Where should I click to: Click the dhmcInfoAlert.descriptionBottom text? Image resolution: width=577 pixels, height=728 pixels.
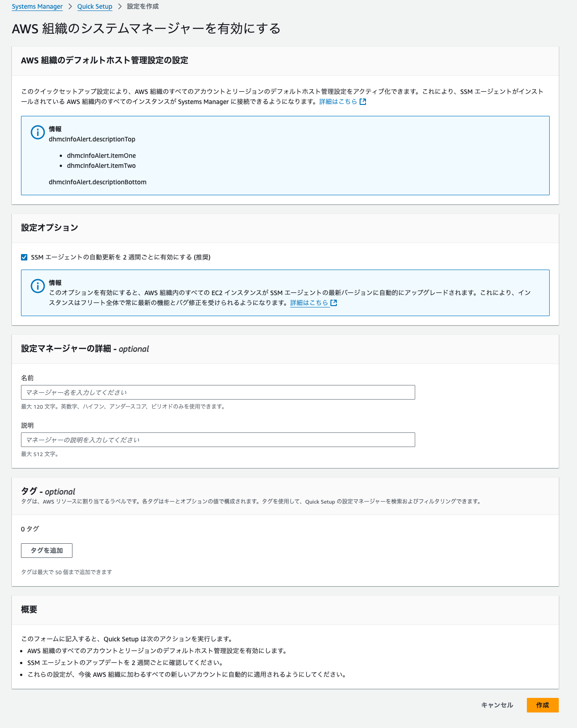[x=98, y=182]
